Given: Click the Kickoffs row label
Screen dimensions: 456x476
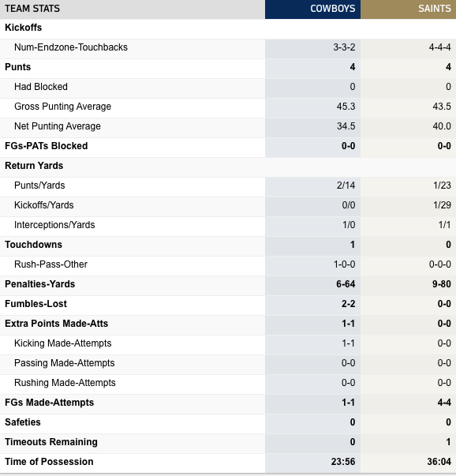Looking at the screenshot, I should point(24,28).
